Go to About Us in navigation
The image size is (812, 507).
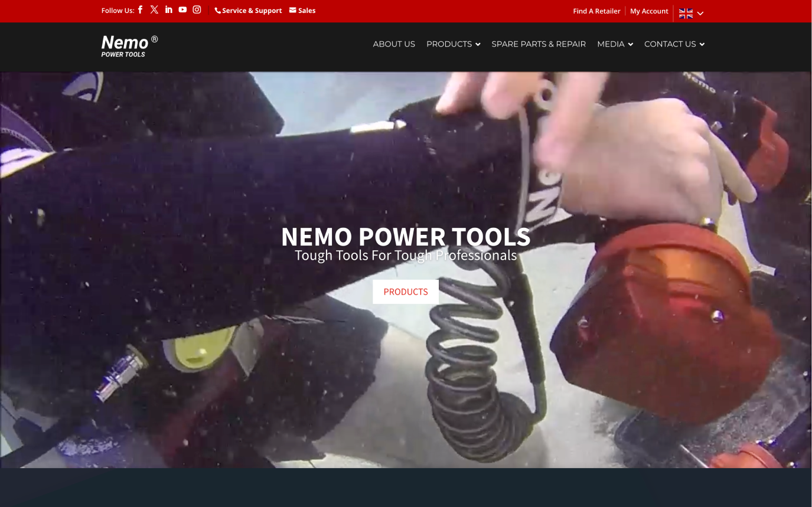coord(394,44)
